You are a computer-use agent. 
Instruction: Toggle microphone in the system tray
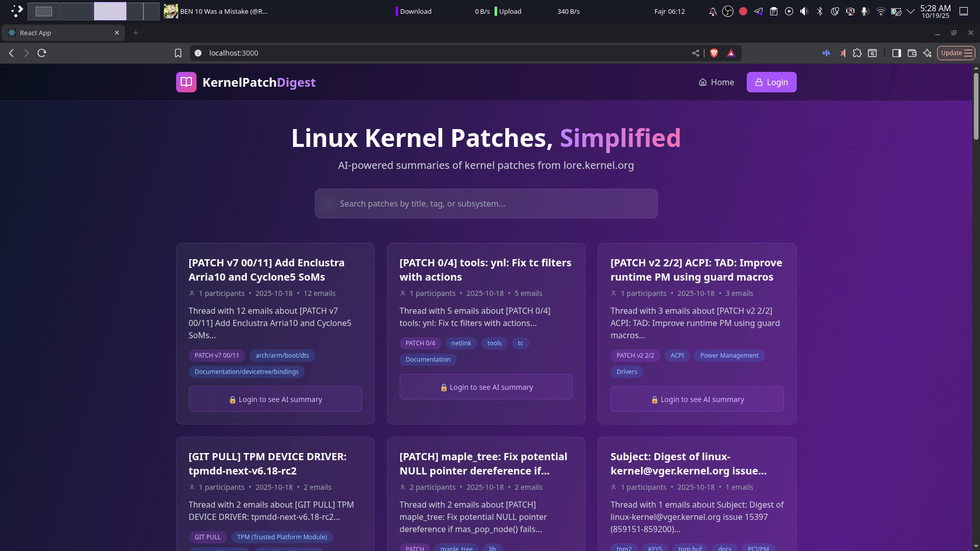pyautogui.click(x=865, y=11)
